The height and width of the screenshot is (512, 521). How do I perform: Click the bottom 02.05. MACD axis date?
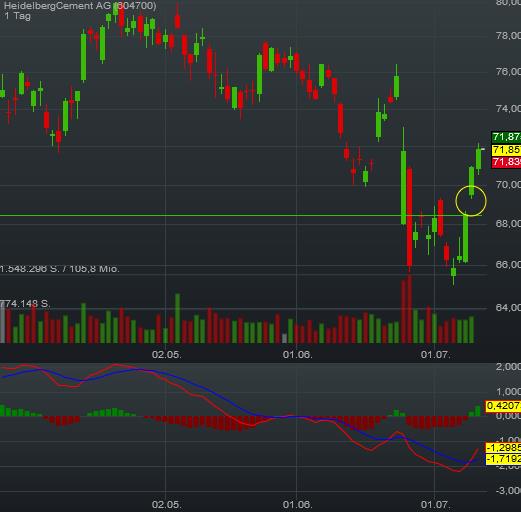(x=167, y=504)
